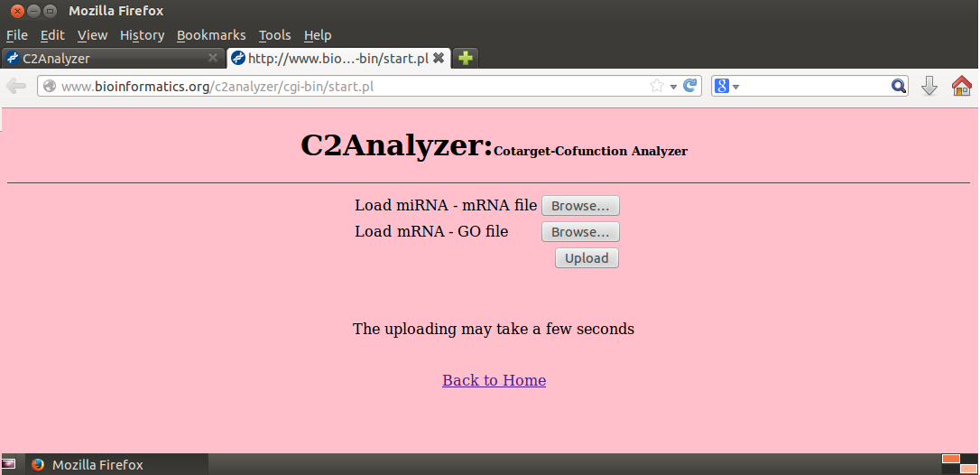Click the search magnifier icon
Image resolution: width=980 pixels, height=475 pixels.
[x=898, y=86]
